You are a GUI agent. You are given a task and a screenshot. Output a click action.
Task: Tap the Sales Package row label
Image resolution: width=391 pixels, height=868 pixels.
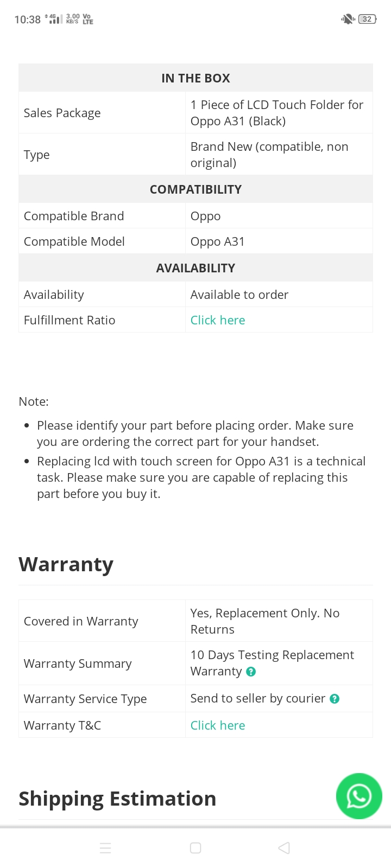coord(62,113)
